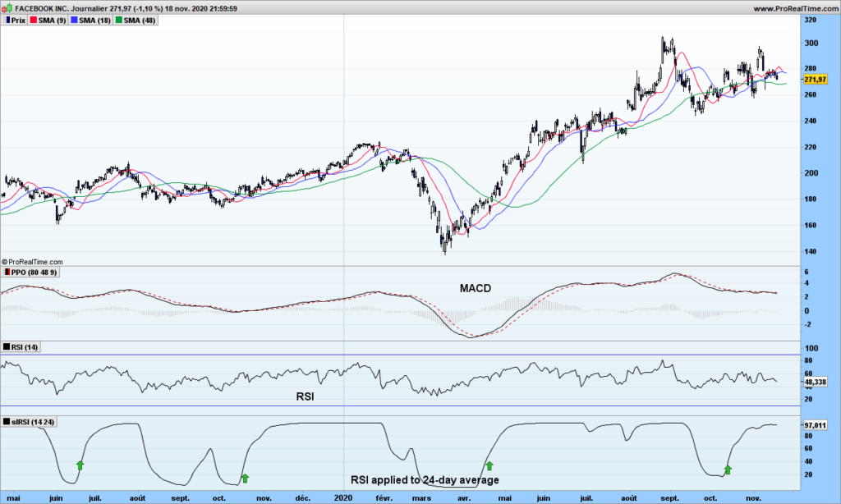Viewport: 841px width, 504px height.
Task: Click the green SMA (48) color swatch
Action: point(118,21)
